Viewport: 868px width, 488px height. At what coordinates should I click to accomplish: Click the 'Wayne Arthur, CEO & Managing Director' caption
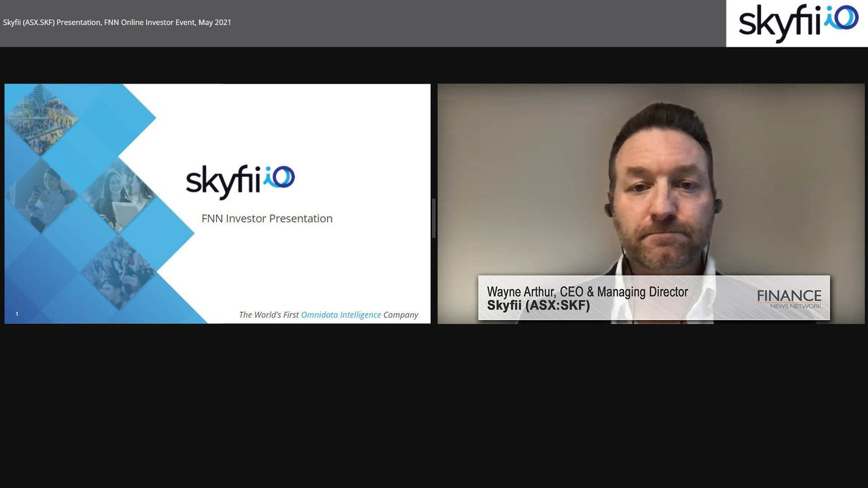tap(587, 292)
